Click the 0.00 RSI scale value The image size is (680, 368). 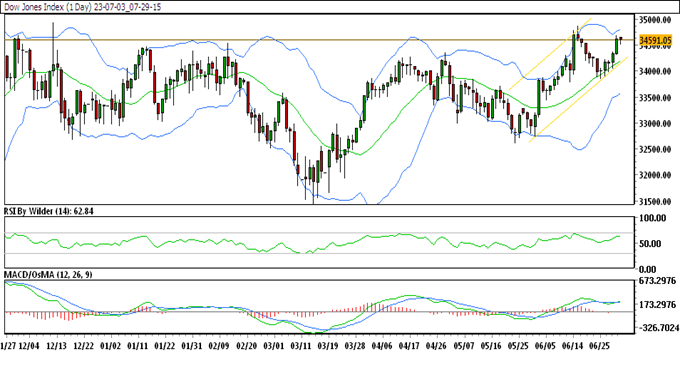tap(648, 270)
